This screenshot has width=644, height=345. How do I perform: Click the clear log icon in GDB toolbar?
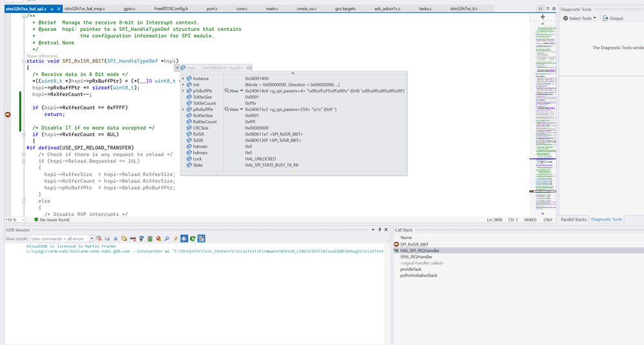pos(99,239)
